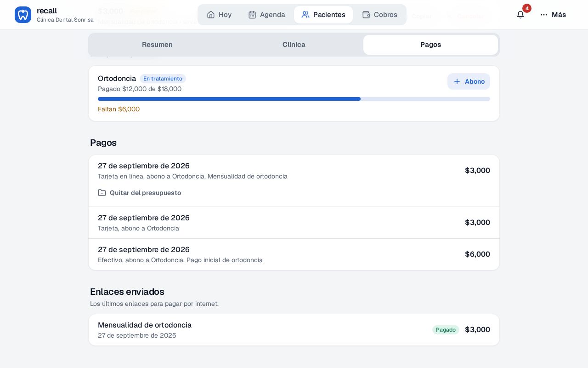Open Mensualidad de ortodoncia sent link row
The height and width of the screenshot is (368, 588).
(x=294, y=330)
